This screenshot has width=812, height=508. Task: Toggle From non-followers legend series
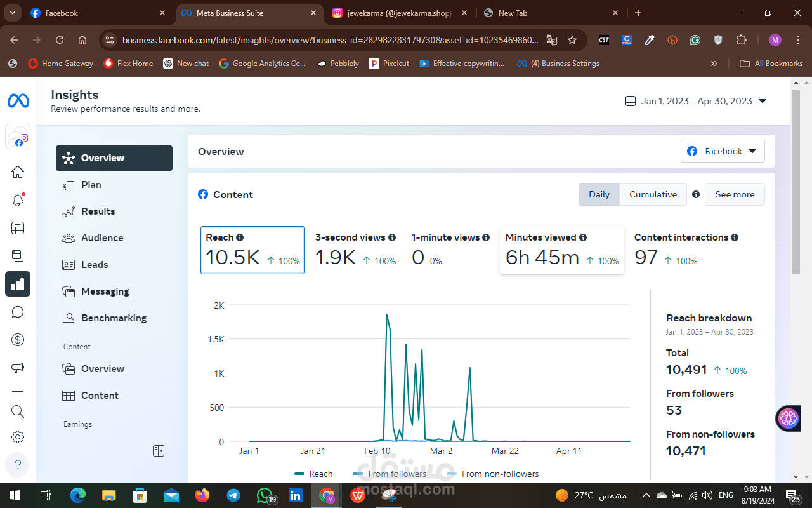[x=493, y=474]
